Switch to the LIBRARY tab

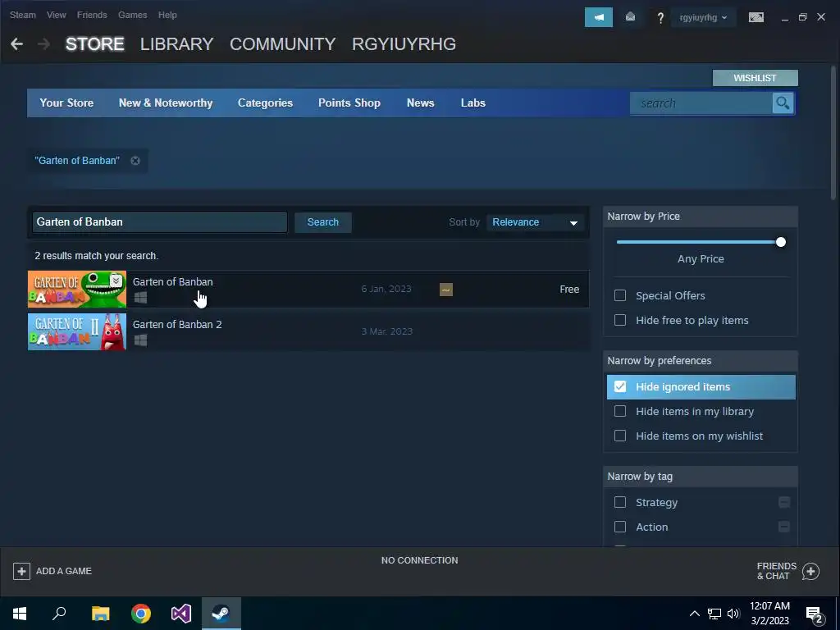click(177, 44)
